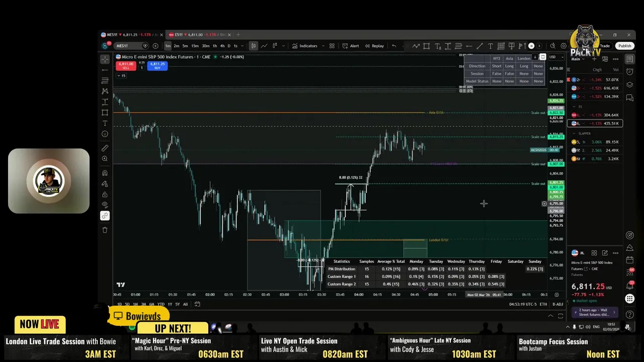Image resolution: width=644 pixels, height=362 pixels.
Task: Select the rectangle tool in top toolbar
Action: coord(427,46)
